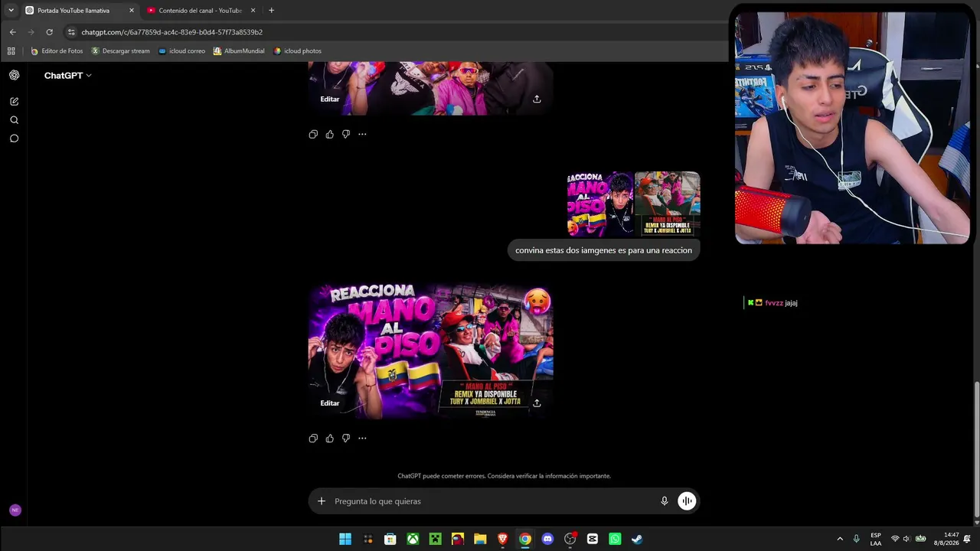Viewport: 980px width, 551px height.
Task: Close the Portada YouTube llamativa tab
Action: pyautogui.click(x=132, y=11)
